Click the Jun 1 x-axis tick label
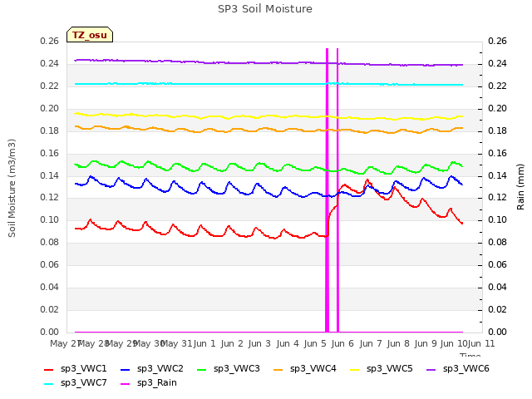 click(204, 343)
